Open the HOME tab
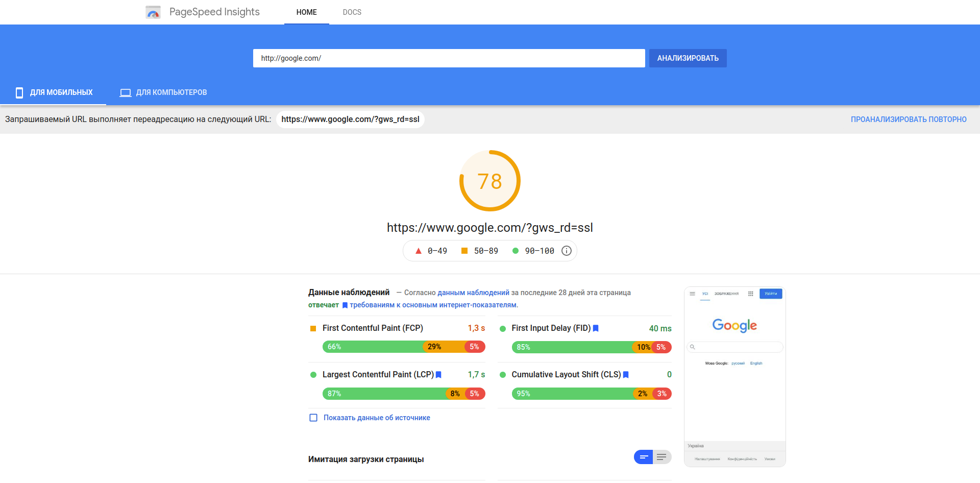 point(307,12)
